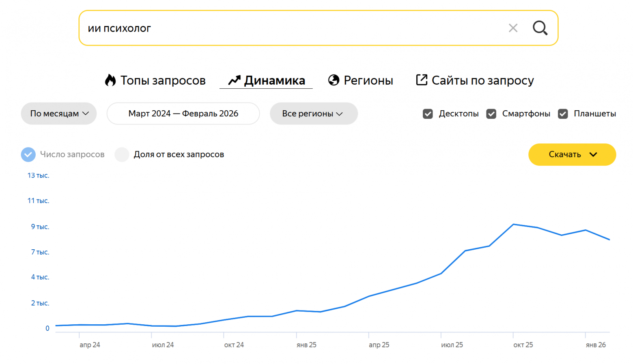The height and width of the screenshot is (364, 633).
Task: Uncheck the Планшеты checkbox
Action: pos(563,114)
